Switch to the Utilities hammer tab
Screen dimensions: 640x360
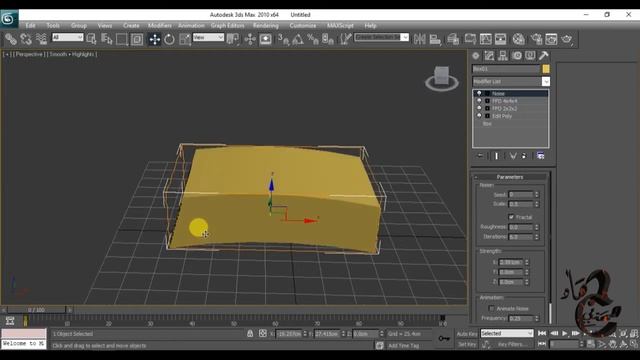pos(544,56)
